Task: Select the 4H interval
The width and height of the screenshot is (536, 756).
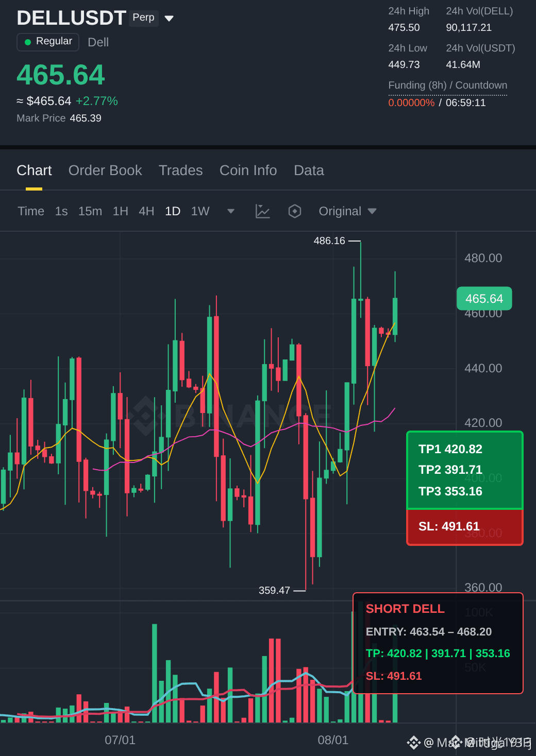Action: coord(146,211)
